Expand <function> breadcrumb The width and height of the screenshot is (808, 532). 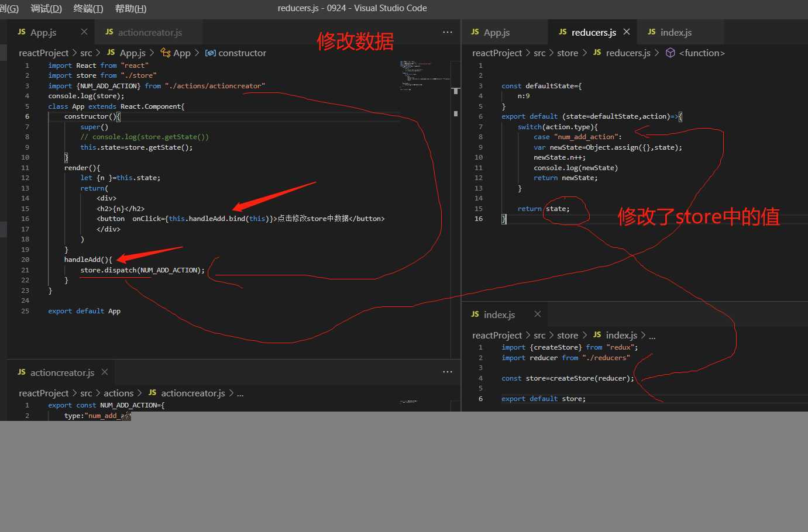pos(702,53)
